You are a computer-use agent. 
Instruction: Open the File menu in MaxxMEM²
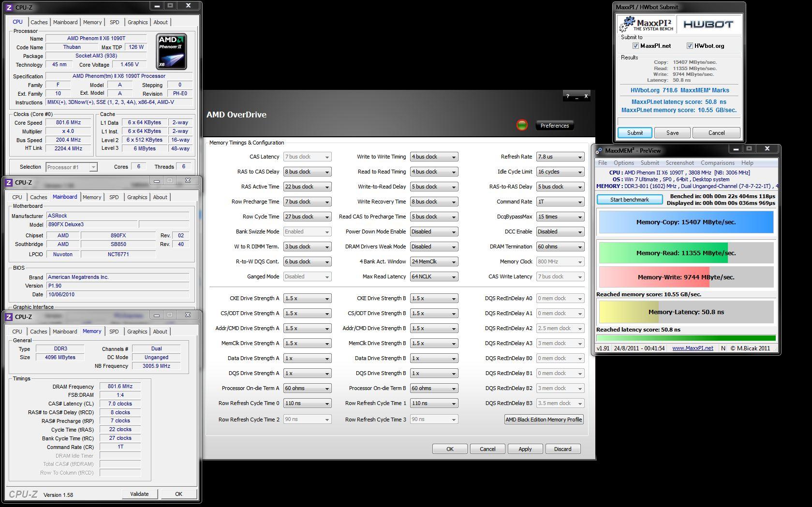603,163
